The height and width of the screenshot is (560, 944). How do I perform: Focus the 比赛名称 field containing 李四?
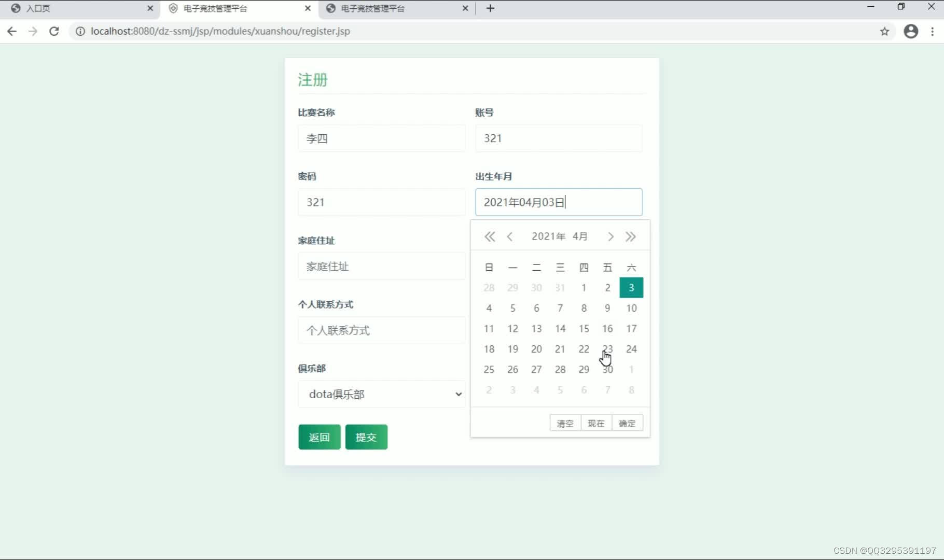[x=382, y=138]
